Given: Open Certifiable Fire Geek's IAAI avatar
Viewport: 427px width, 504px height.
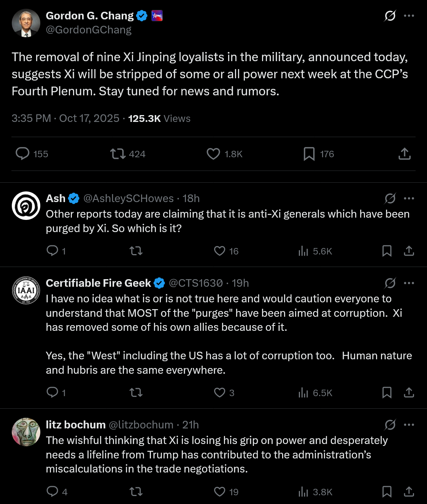Looking at the screenshot, I should coord(26,291).
